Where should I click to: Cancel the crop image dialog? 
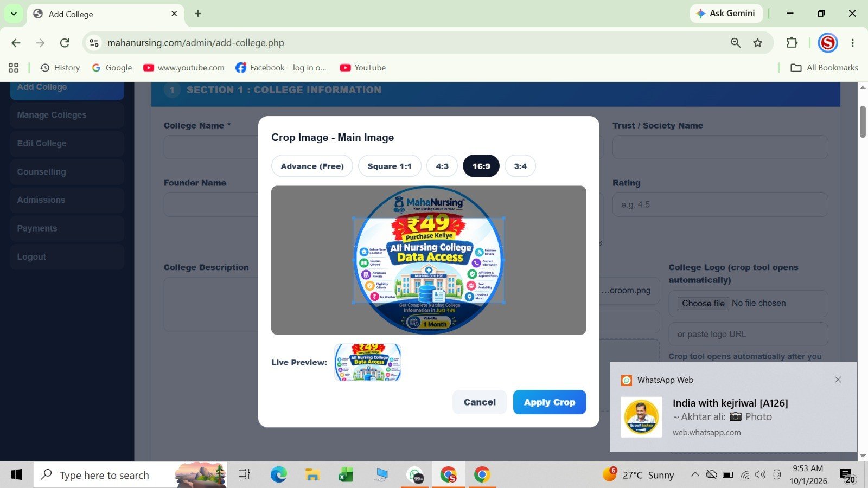[x=480, y=402]
